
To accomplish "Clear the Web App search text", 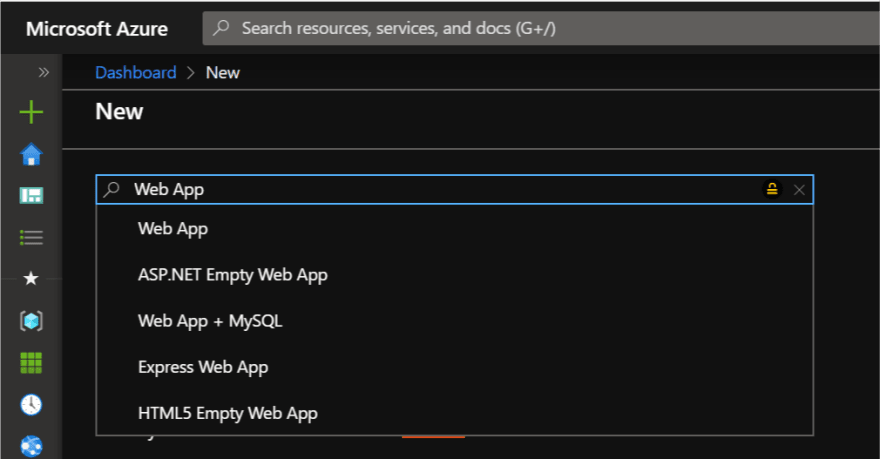I will pos(799,190).
